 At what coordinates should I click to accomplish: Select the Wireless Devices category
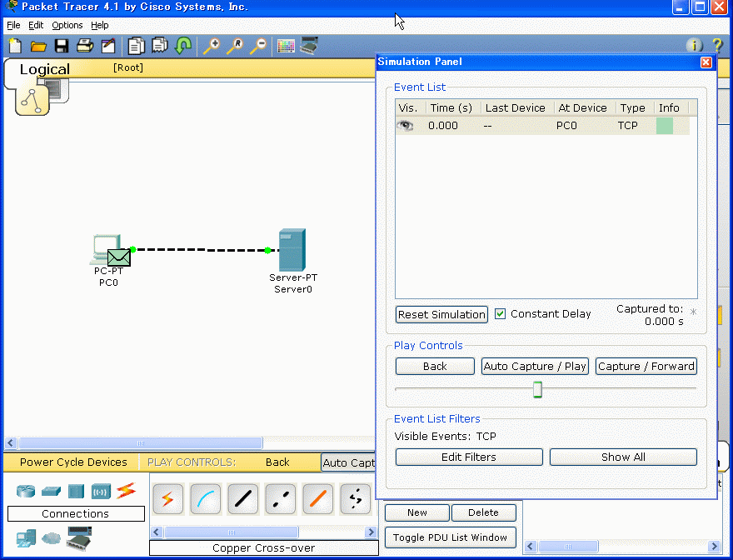coord(101,491)
